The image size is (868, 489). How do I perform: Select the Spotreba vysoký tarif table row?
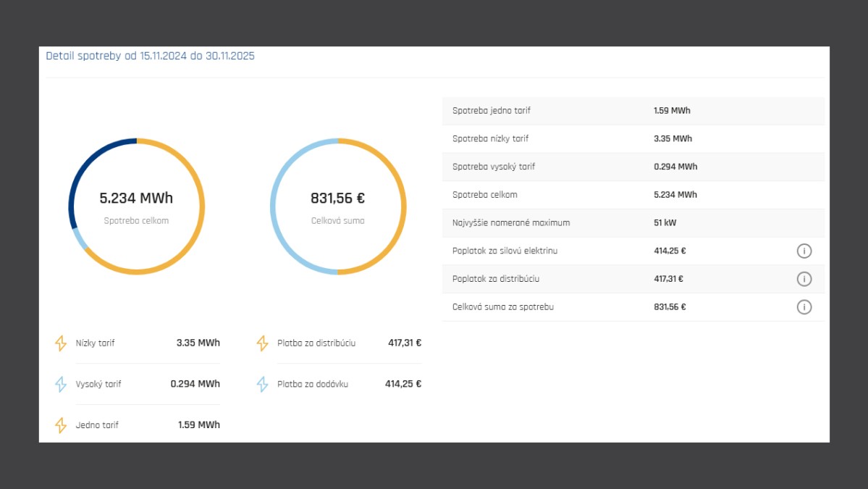click(x=633, y=167)
